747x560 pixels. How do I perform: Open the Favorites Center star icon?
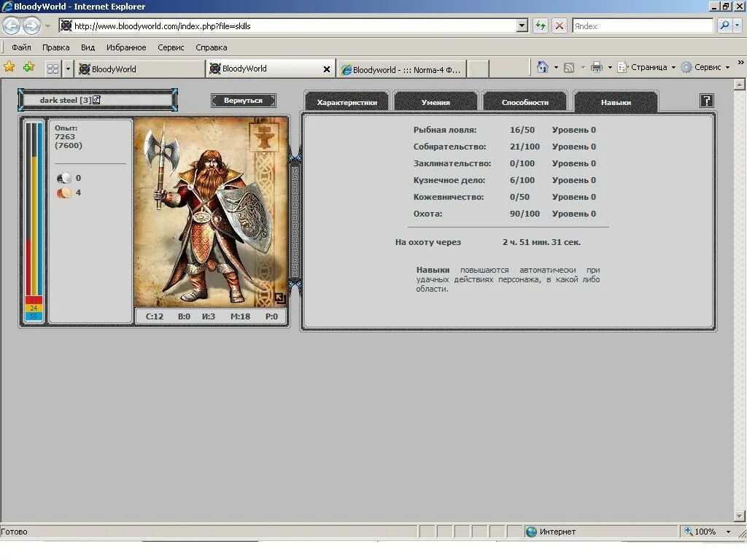tap(9, 67)
